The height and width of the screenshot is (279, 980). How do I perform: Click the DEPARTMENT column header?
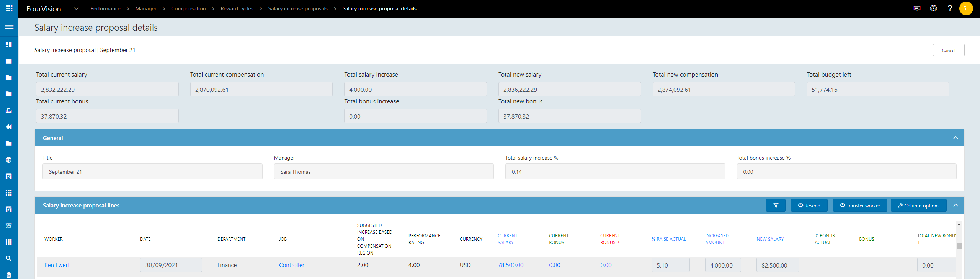coord(232,239)
